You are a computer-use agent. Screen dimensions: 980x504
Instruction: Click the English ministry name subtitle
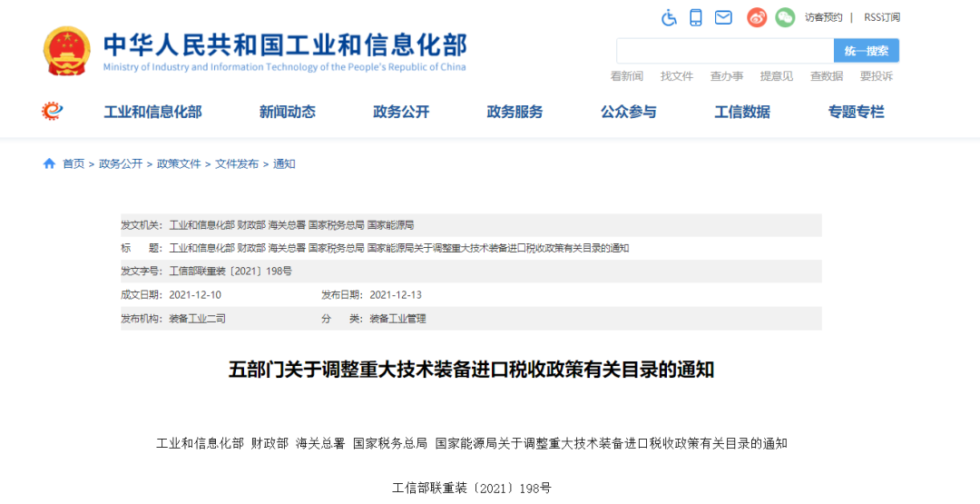pyautogui.click(x=284, y=67)
